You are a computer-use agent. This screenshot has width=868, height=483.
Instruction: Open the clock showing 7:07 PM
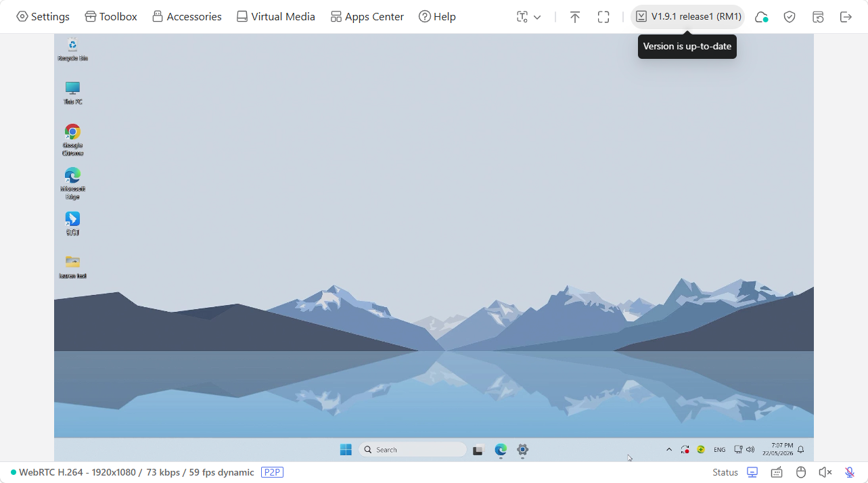(x=777, y=450)
